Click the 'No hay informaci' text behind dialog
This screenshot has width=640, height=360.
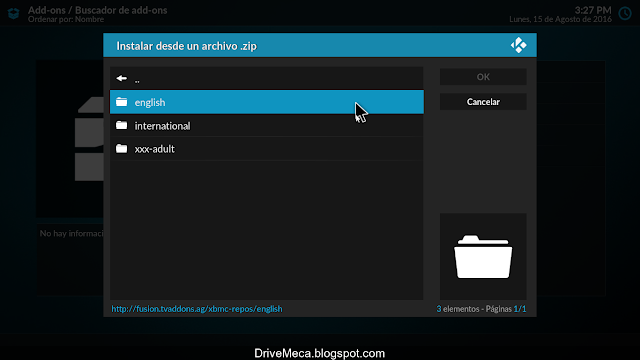[x=71, y=233]
